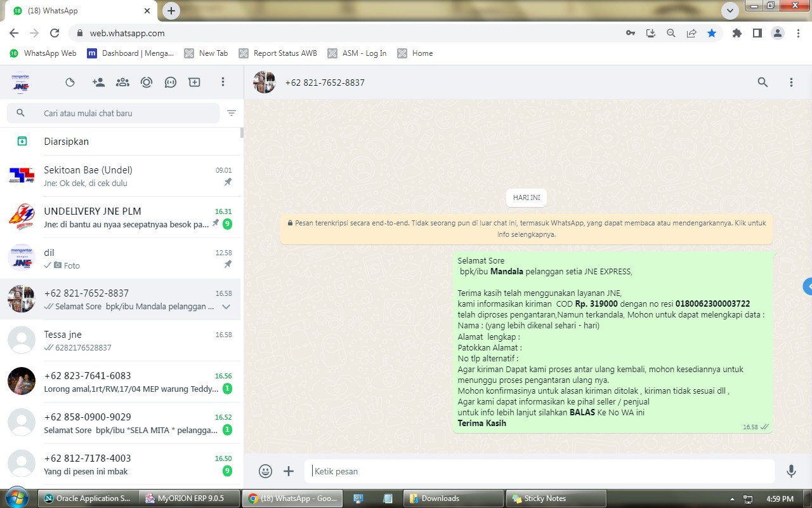Click own JNE profile picture
The width and height of the screenshot is (812, 508).
21,83
